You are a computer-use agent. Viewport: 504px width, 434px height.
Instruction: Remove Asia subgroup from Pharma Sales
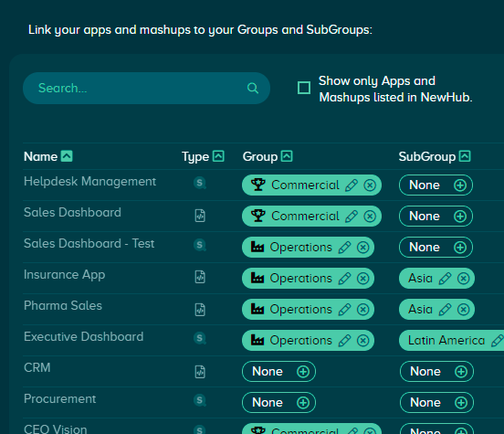click(x=464, y=310)
